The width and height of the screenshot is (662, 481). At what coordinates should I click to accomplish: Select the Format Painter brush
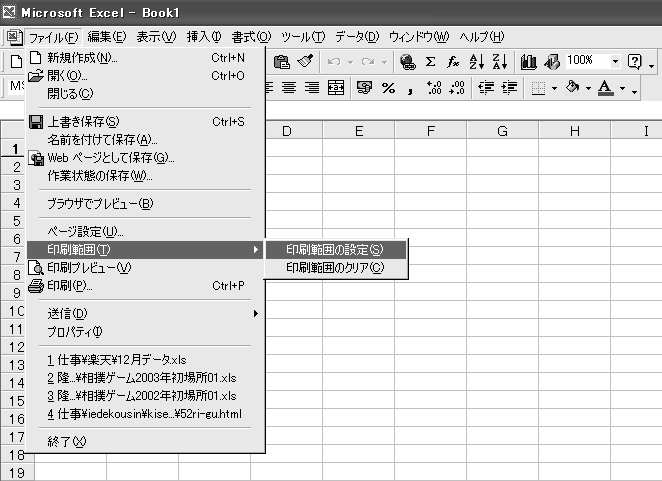tap(305, 62)
